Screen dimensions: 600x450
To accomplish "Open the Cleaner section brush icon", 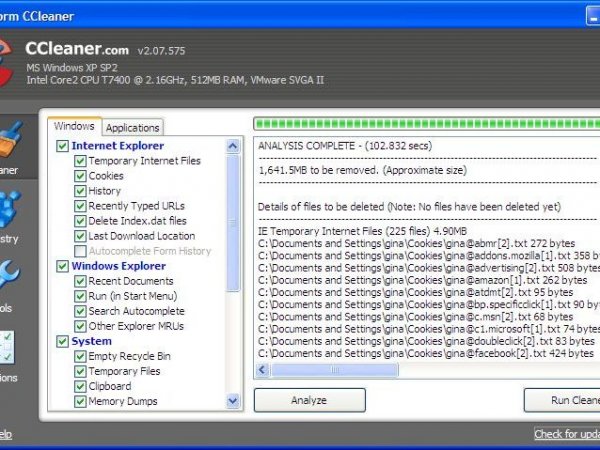I will (x=11, y=139).
